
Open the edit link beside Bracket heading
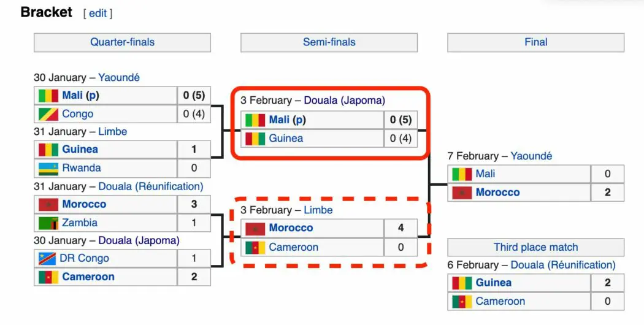[98, 13]
